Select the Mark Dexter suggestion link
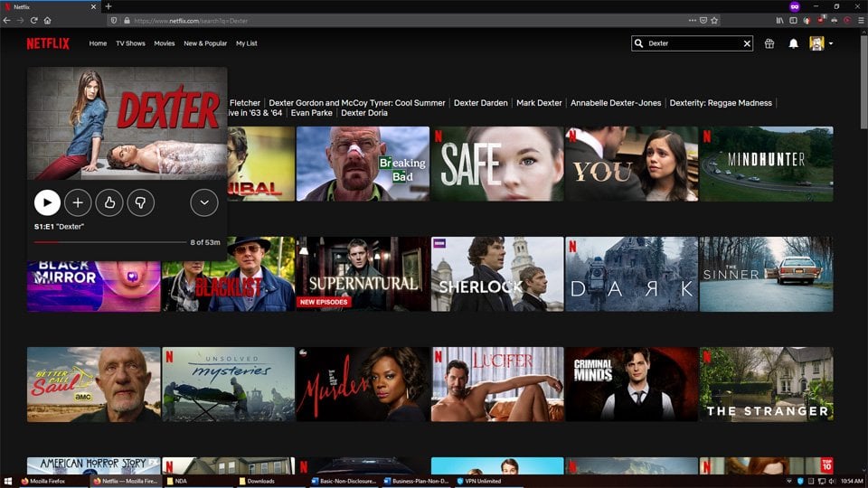The image size is (868, 488). [539, 103]
